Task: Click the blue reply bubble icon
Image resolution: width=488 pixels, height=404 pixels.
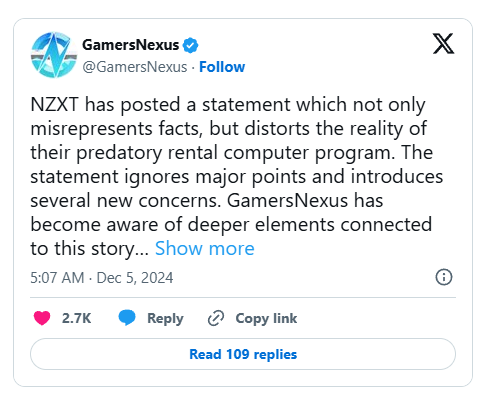Action: (x=127, y=317)
